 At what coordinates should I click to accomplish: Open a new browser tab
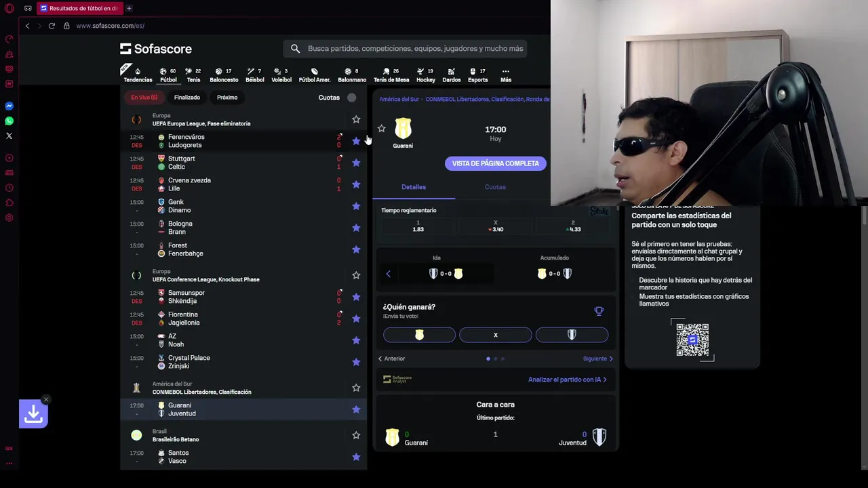(x=129, y=8)
